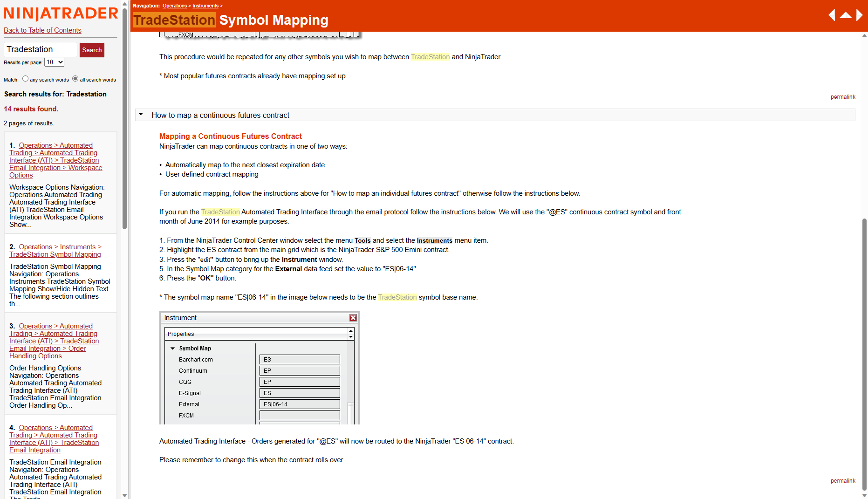Select the 'any search words' match option
The width and height of the screenshot is (868, 499).
point(26,79)
